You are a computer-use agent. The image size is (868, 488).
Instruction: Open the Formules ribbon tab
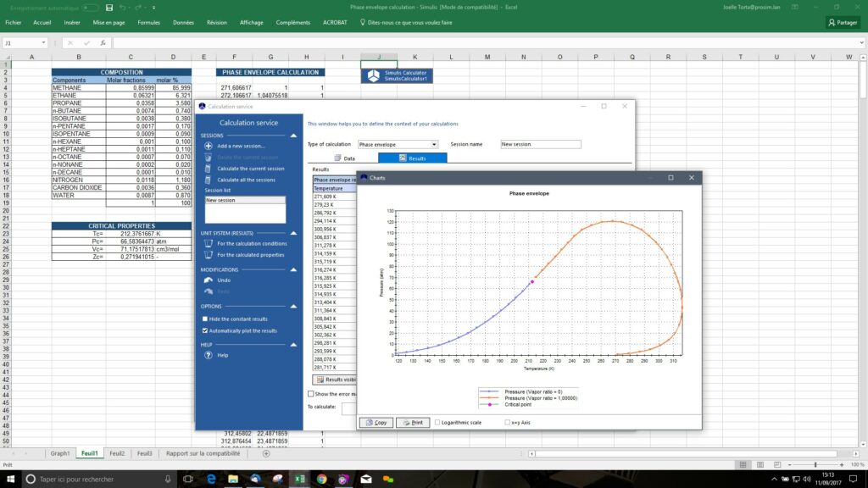[149, 23]
